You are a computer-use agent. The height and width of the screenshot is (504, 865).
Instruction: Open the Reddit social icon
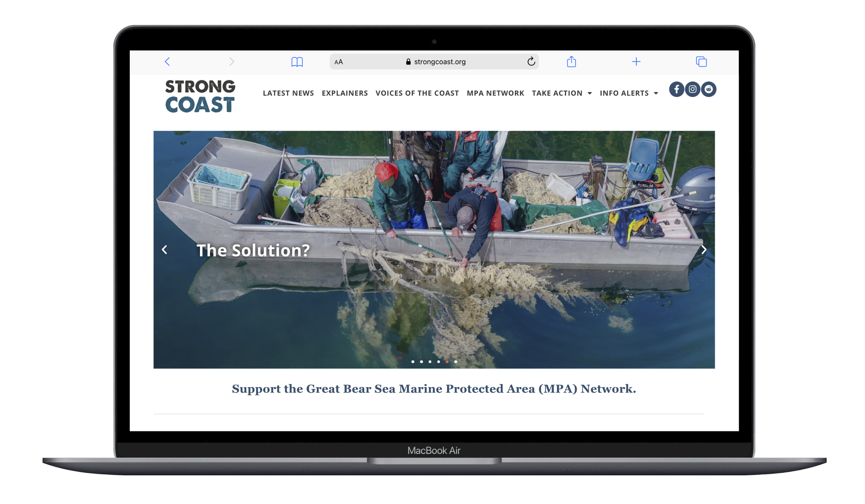click(708, 89)
